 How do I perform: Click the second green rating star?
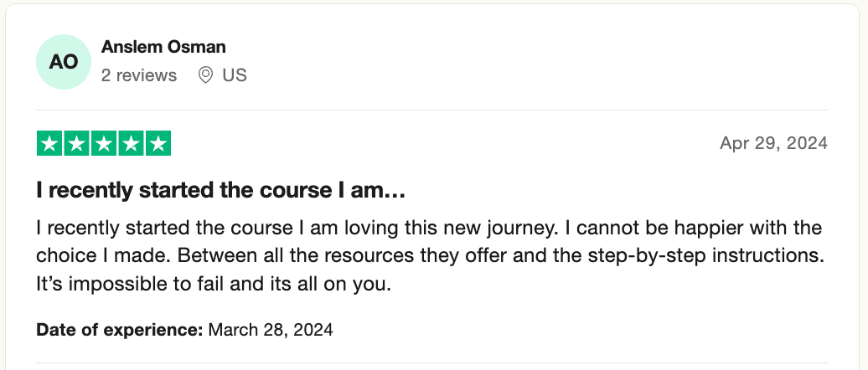(77, 144)
